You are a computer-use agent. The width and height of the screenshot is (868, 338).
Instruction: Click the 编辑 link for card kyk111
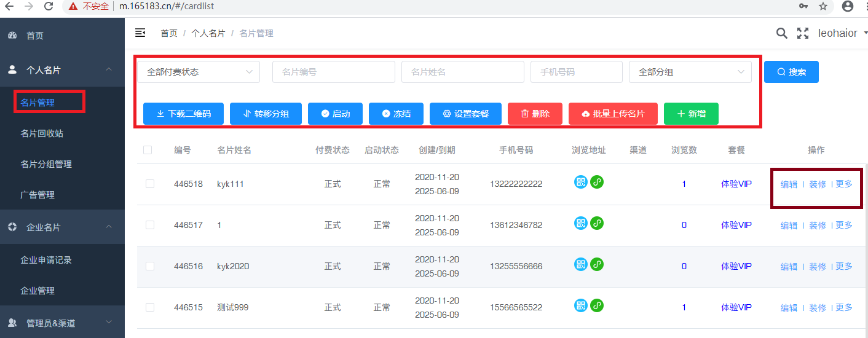click(x=789, y=184)
